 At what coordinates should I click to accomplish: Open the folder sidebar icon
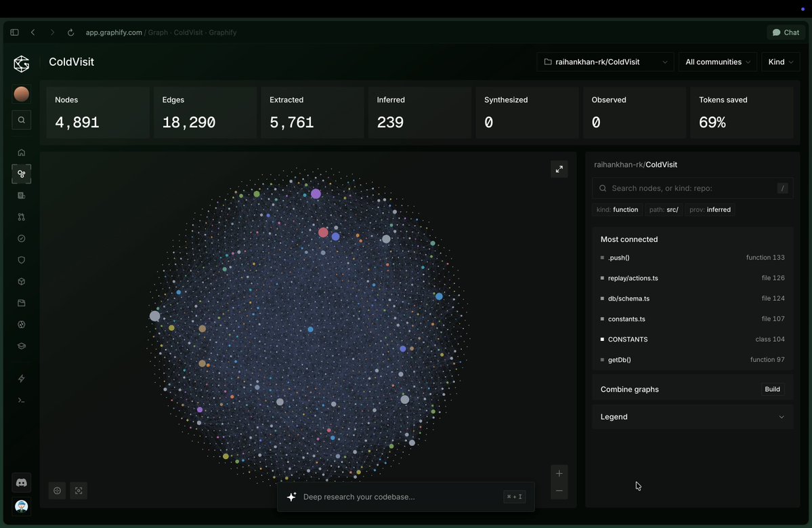click(21, 303)
